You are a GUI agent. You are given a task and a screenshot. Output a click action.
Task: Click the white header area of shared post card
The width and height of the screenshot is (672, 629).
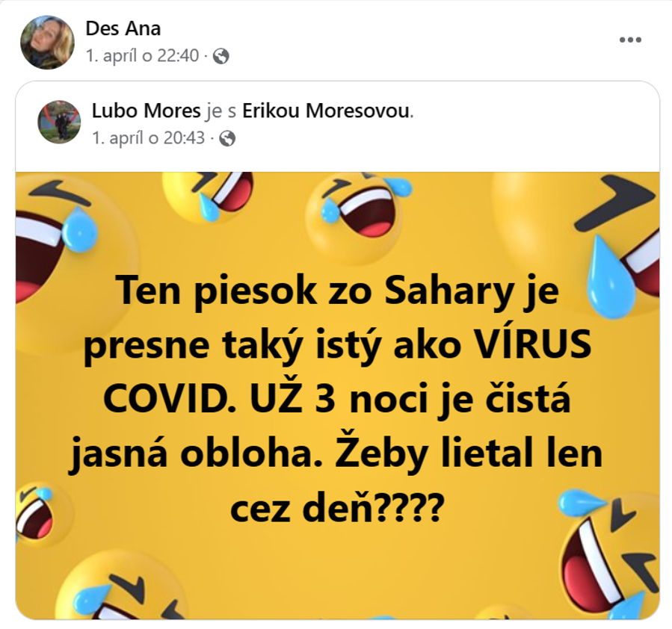point(338,127)
